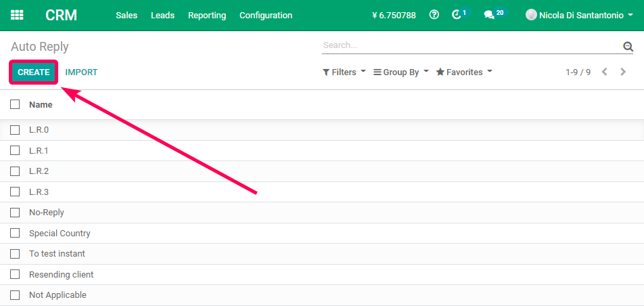Screen dimensions: 644x306
Task: Open the L.R.0 record
Action: point(39,130)
